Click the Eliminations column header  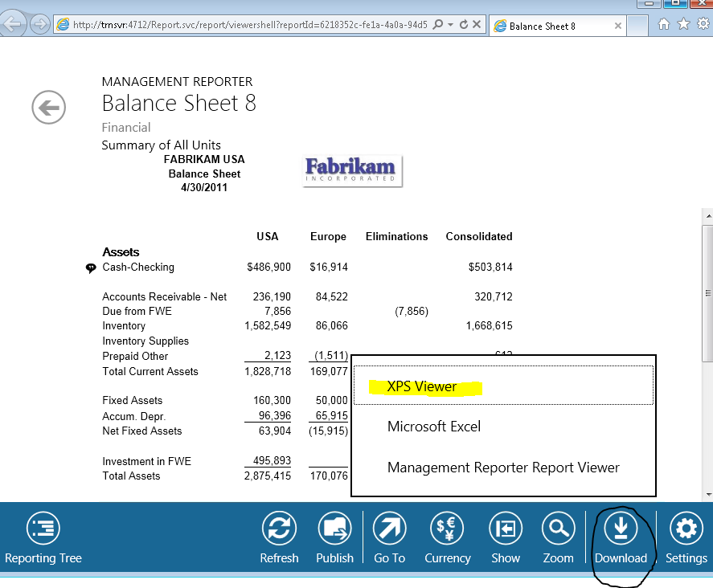pos(396,236)
